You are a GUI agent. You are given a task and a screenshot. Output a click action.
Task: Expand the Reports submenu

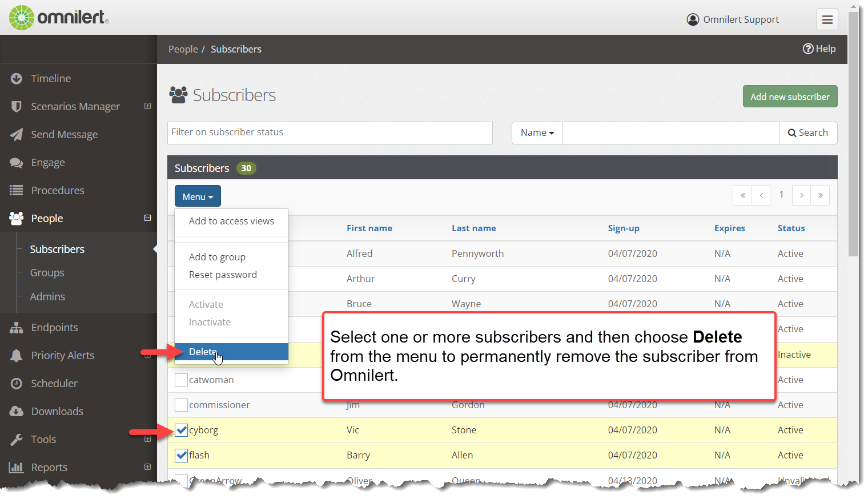point(147,467)
